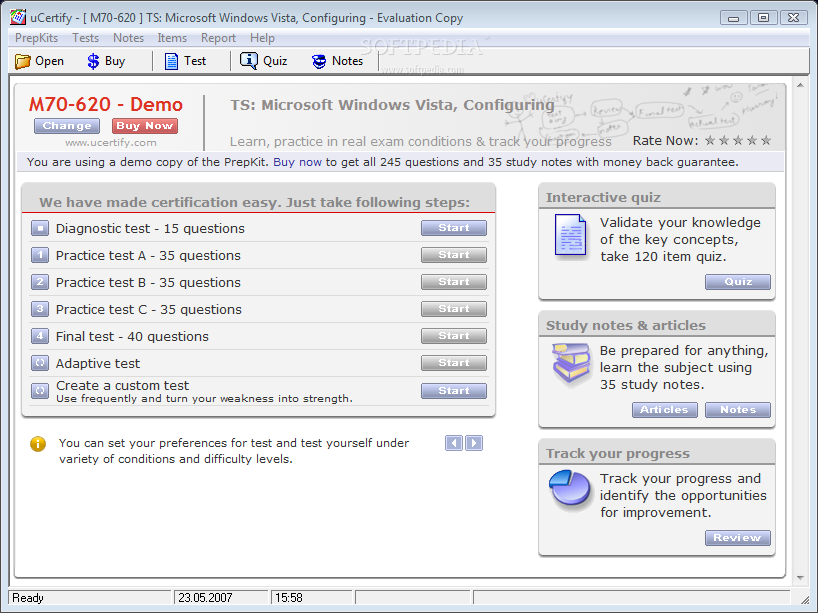Start Practice test C
Image resolution: width=818 pixels, height=613 pixels.
[454, 309]
